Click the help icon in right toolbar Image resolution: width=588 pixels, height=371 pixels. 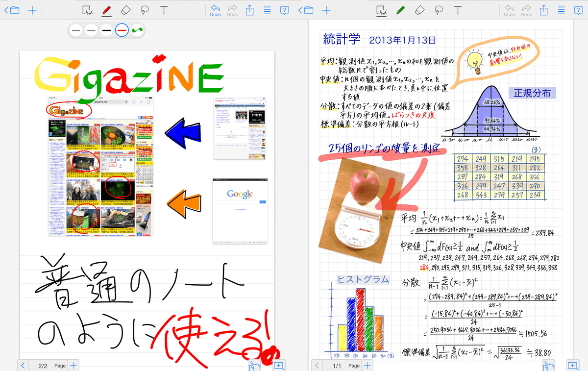point(578,10)
